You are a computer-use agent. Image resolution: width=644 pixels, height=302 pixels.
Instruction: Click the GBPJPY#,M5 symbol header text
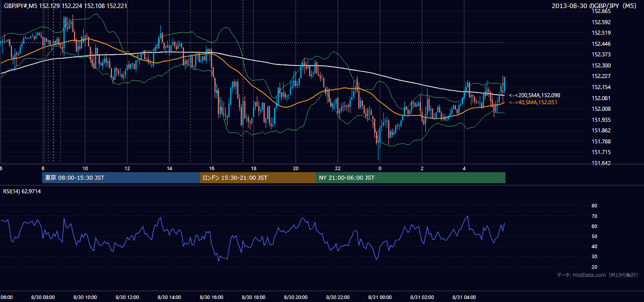tap(66, 6)
